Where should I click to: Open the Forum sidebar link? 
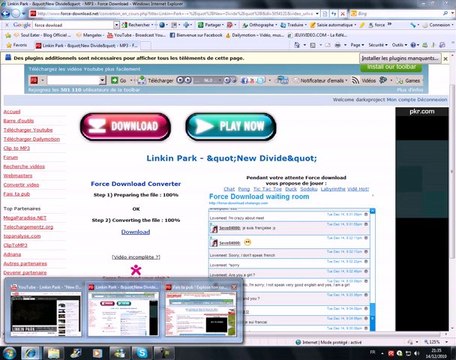pos(11,157)
